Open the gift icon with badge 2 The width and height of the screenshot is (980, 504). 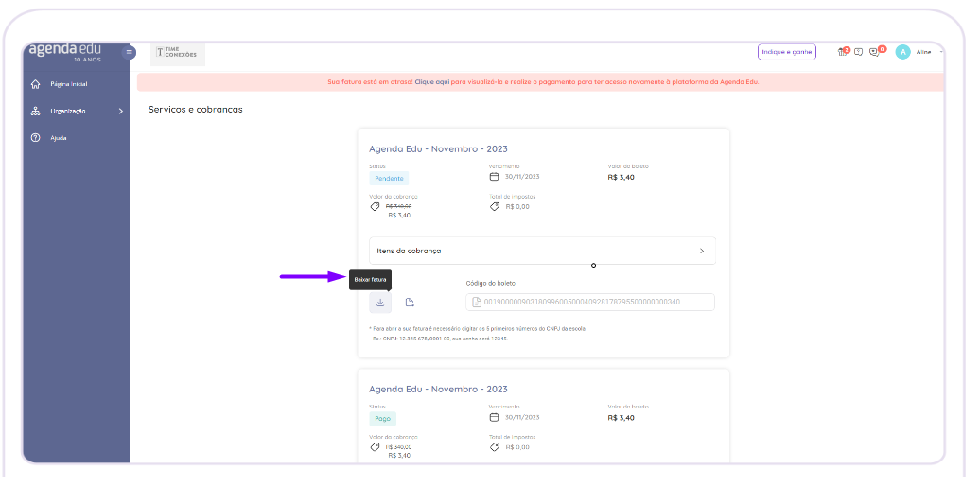point(843,52)
